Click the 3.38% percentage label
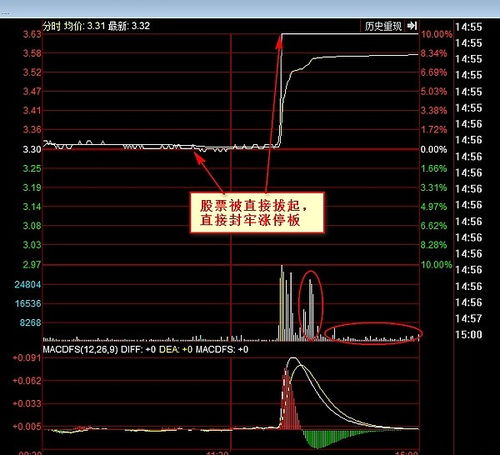Viewport: 500px width, 455px height. click(434, 110)
